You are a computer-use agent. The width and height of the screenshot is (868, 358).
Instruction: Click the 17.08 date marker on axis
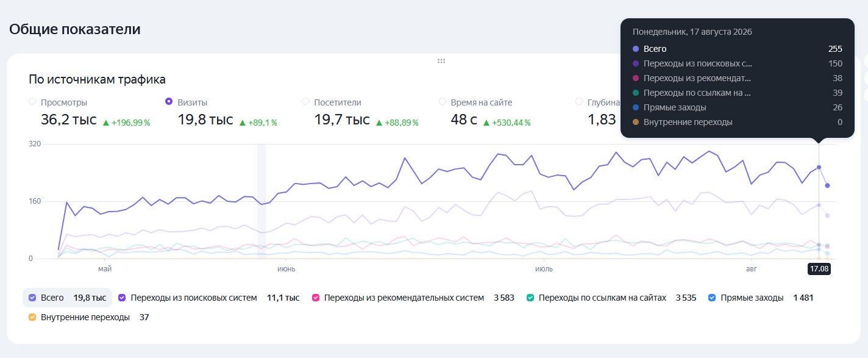819,268
